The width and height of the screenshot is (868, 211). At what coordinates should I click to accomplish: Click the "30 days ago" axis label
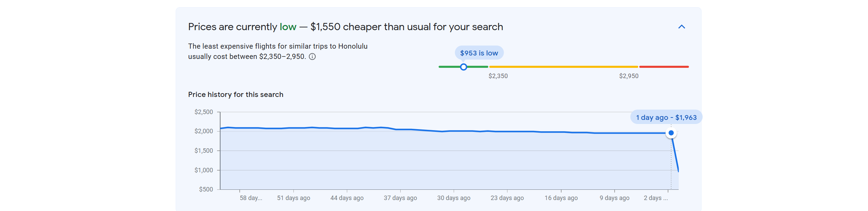pos(454,198)
